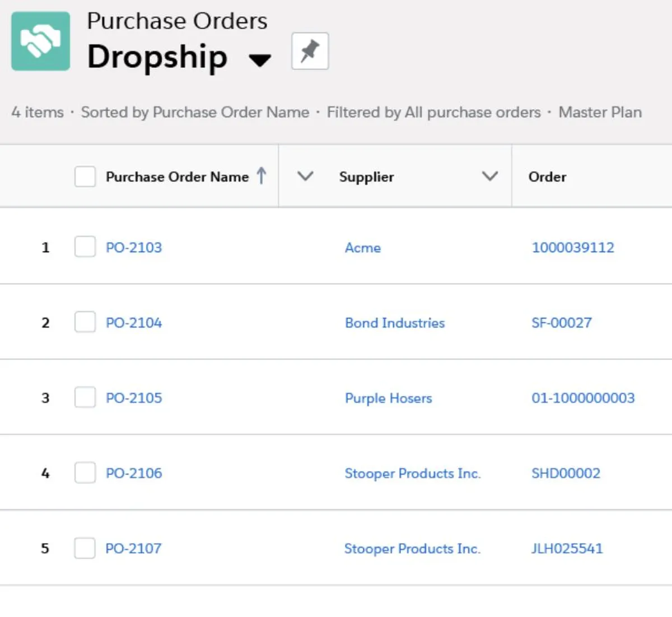The height and width of the screenshot is (617, 672).
Task: Open the Purple Hosers supplier link
Action: pyautogui.click(x=389, y=398)
